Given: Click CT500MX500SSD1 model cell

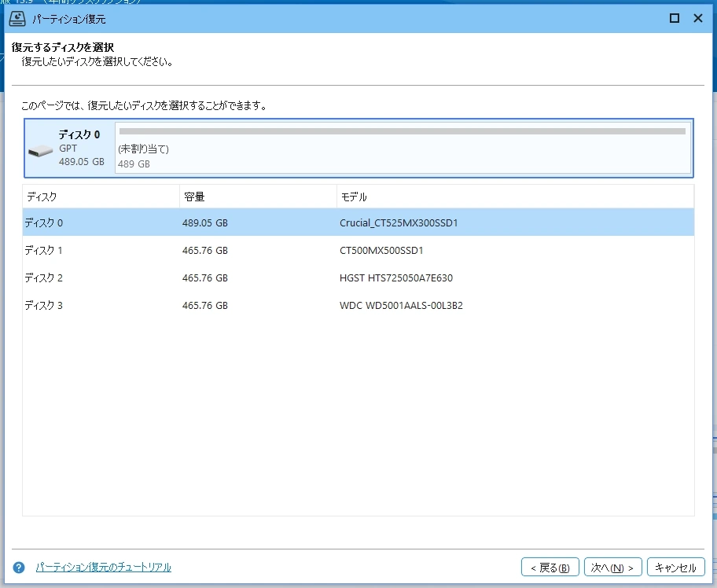Looking at the screenshot, I should tap(381, 250).
